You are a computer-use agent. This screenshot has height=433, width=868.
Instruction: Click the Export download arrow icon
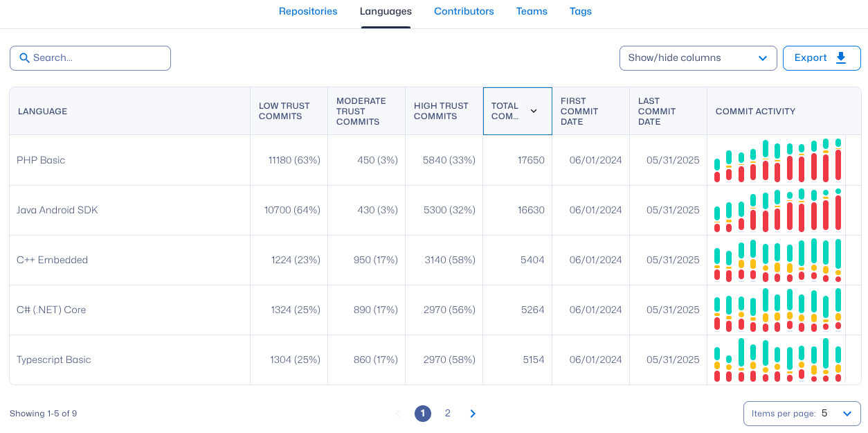click(x=841, y=58)
